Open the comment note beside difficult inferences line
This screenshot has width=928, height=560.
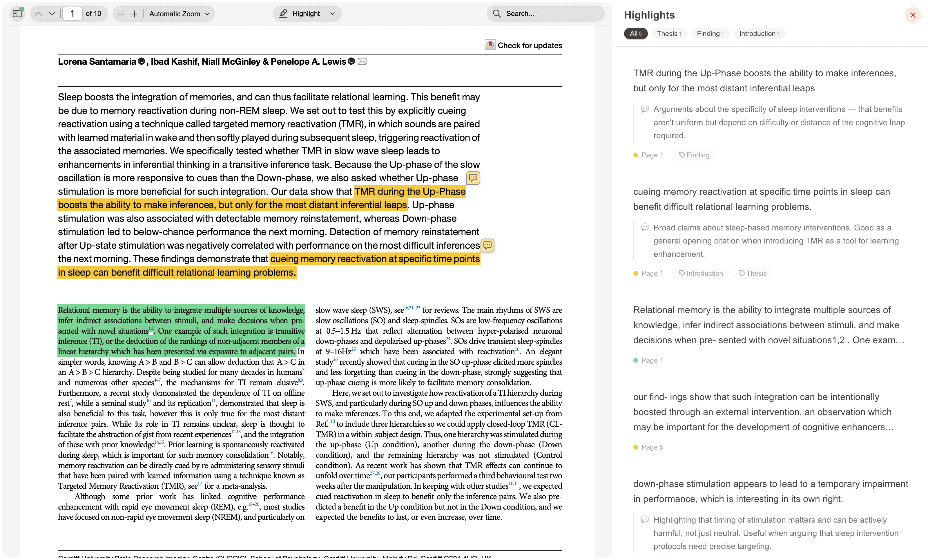tap(487, 246)
